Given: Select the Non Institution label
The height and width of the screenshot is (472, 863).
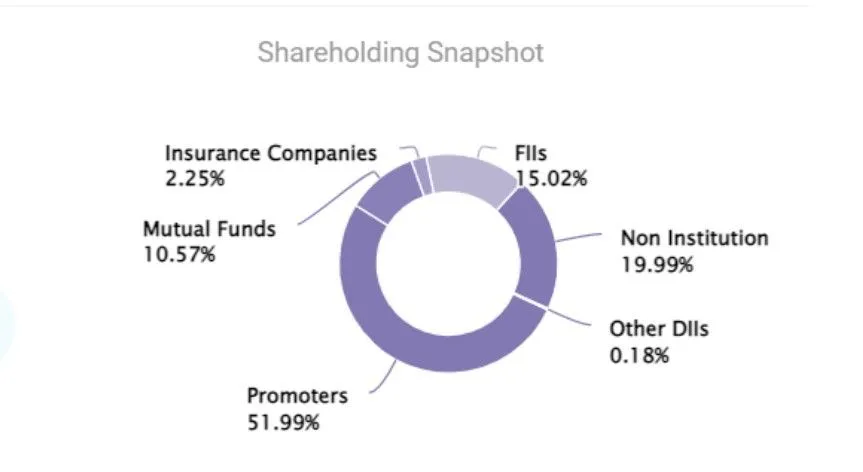Looking at the screenshot, I should click(694, 238).
